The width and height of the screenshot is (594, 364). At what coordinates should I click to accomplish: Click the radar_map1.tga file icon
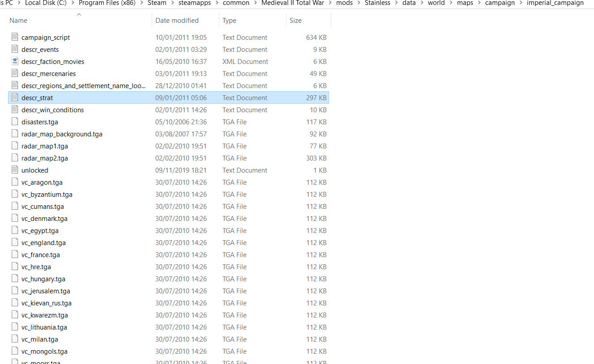pos(15,146)
